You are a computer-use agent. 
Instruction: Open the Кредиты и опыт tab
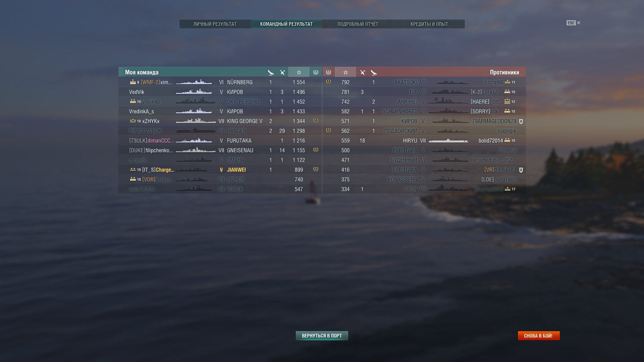click(x=429, y=24)
